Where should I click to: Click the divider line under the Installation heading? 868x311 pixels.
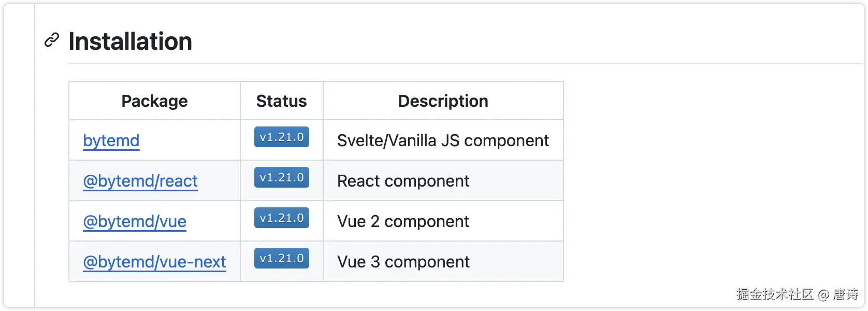[x=466, y=64]
